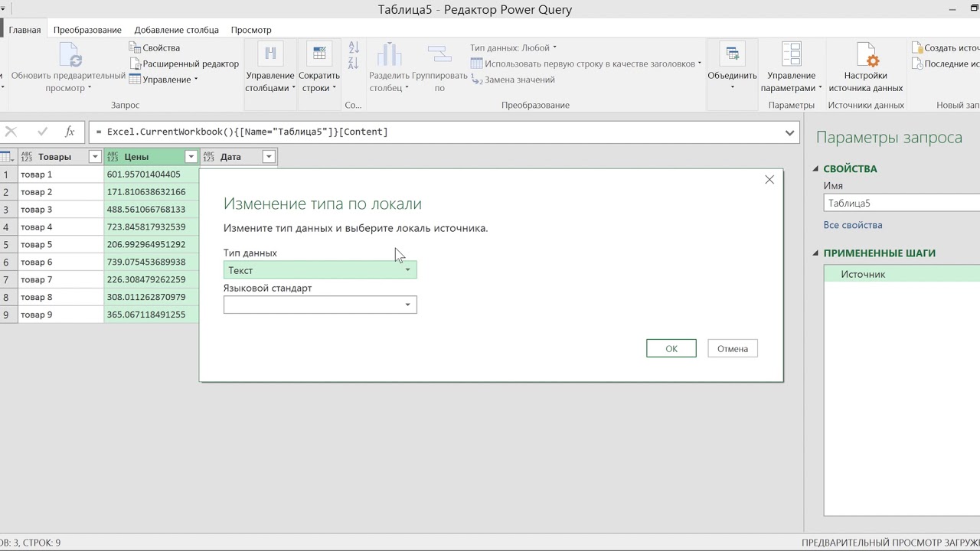
Task: Sort column ascending icon
Action: [354, 47]
